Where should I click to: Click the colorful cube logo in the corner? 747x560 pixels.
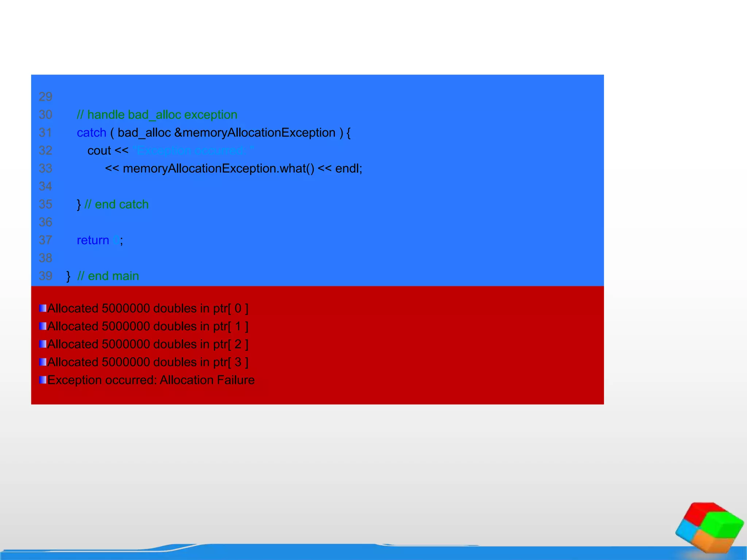709,527
